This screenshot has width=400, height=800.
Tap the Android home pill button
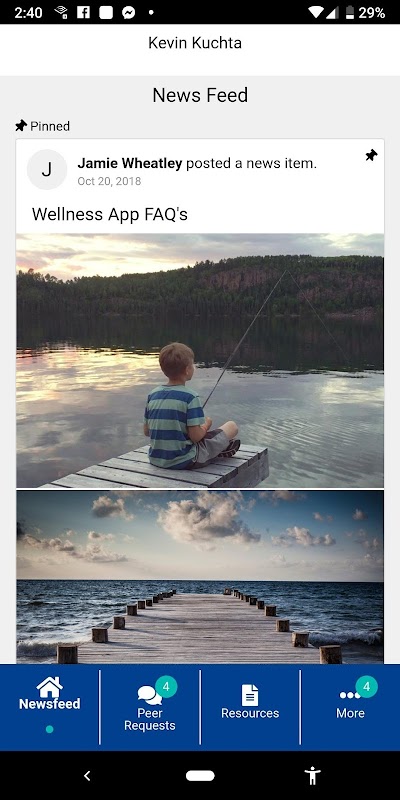point(200,776)
